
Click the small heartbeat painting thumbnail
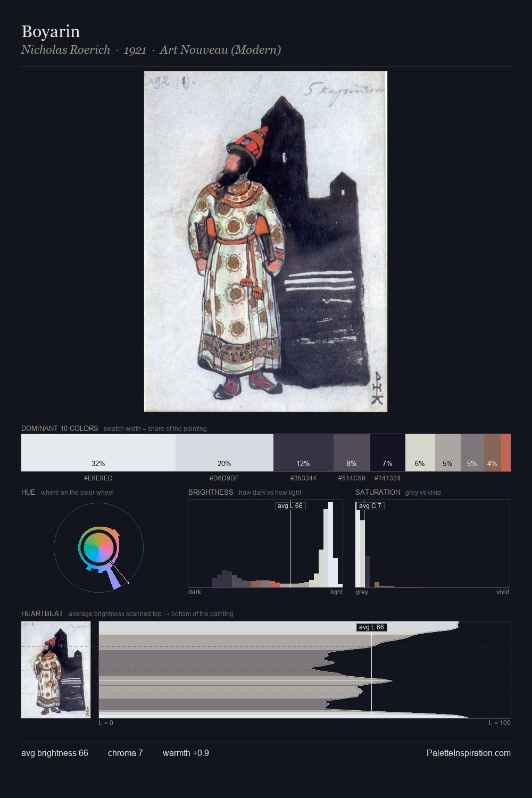coord(56,670)
